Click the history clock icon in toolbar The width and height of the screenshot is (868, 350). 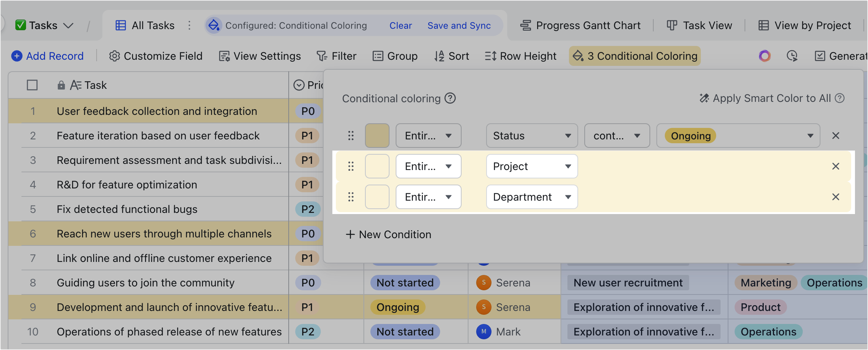(x=792, y=56)
